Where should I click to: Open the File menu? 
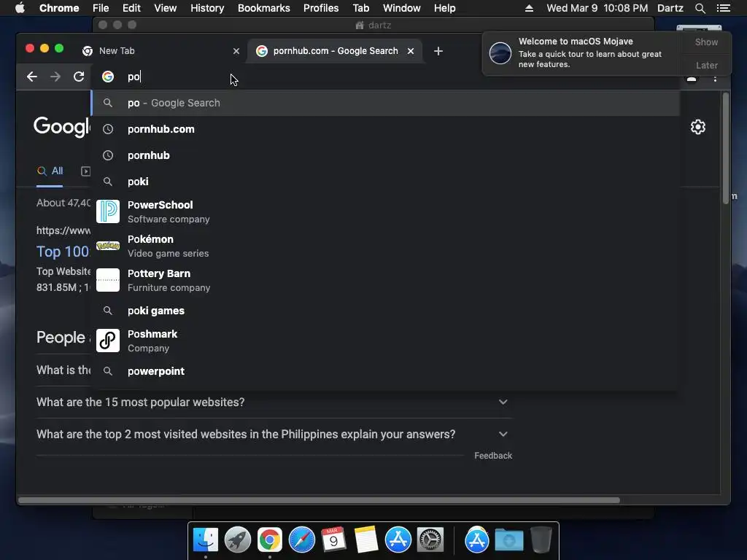[x=101, y=8]
